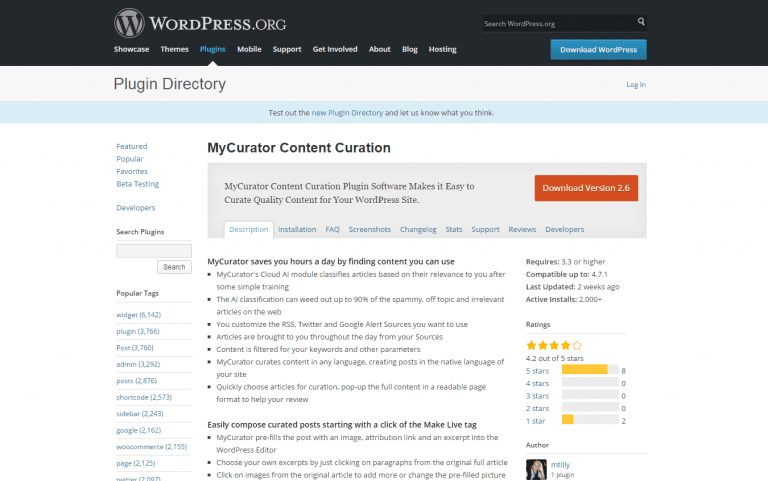768x481 pixels.
Task: Select the woocommerce popular tag
Action: click(150, 445)
